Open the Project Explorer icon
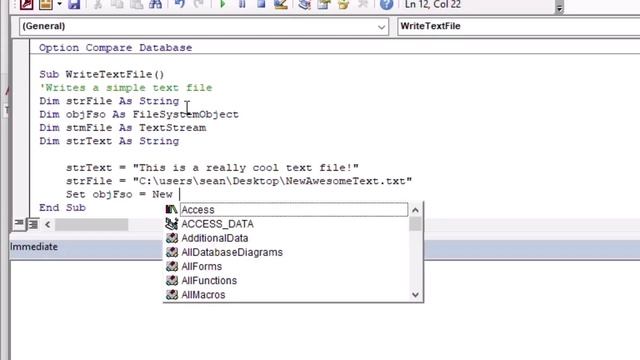The width and height of the screenshot is (640, 360). click(x=304, y=4)
